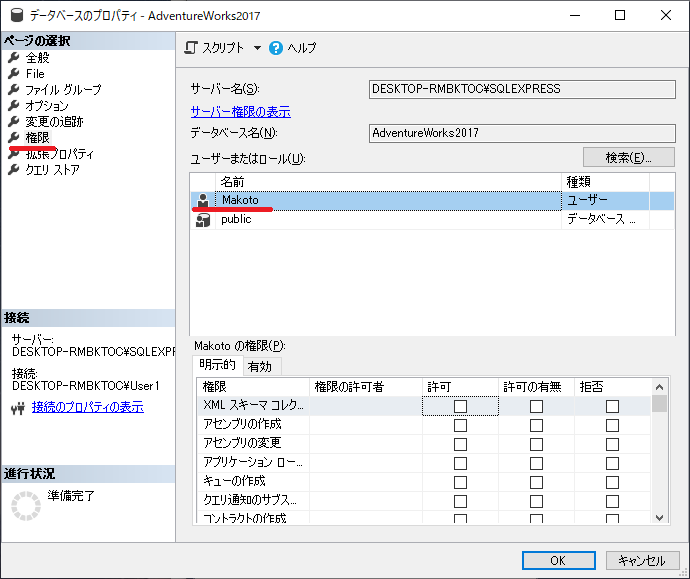Click wrench icon beside クエリ ストア
This screenshot has width=690, height=579.
[14, 169]
